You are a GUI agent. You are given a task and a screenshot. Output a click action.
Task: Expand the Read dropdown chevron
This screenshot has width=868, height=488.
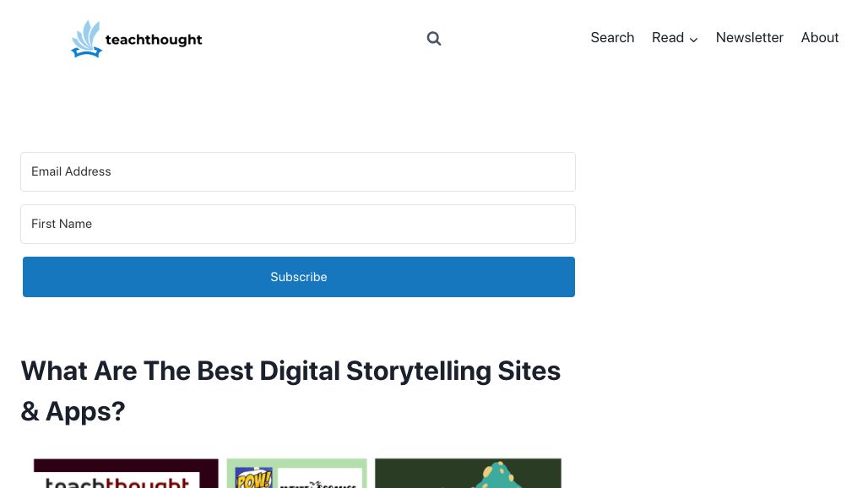tap(693, 40)
